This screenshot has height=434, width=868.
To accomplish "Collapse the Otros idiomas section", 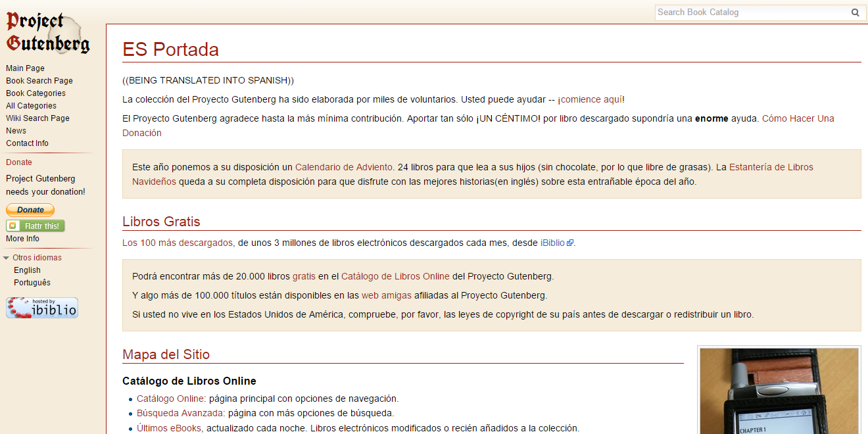I will tap(6, 258).
